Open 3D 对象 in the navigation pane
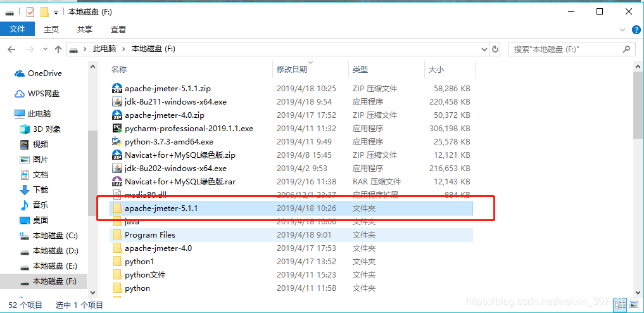 [41, 129]
